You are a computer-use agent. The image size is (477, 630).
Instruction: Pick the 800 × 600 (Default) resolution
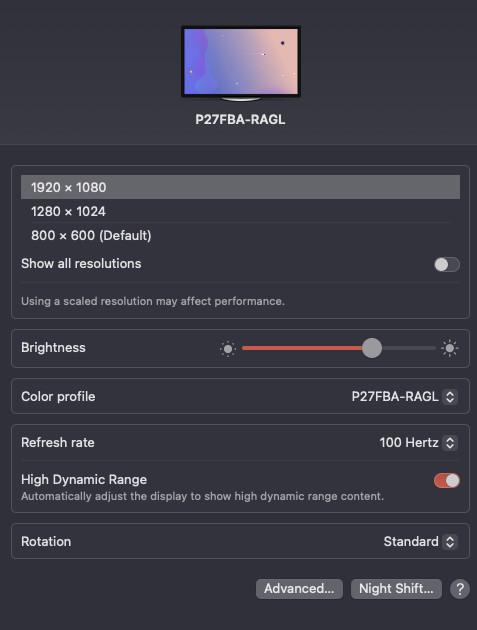(240, 235)
